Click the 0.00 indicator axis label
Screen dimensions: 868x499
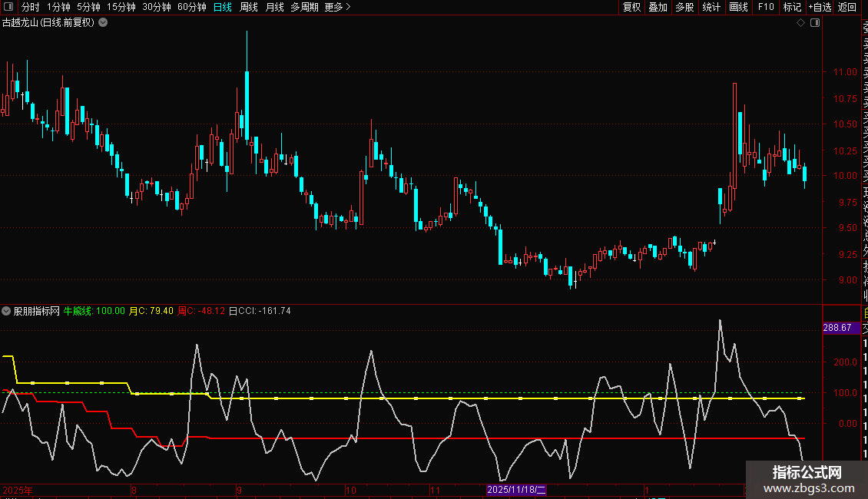tap(848, 424)
